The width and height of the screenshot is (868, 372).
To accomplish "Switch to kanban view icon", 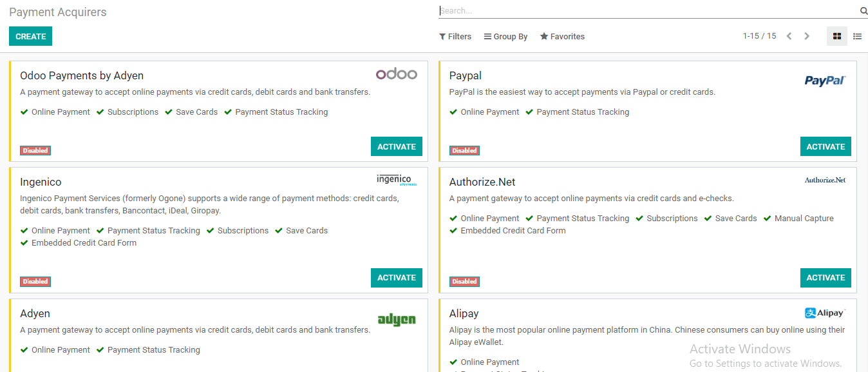I will click(837, 37).
